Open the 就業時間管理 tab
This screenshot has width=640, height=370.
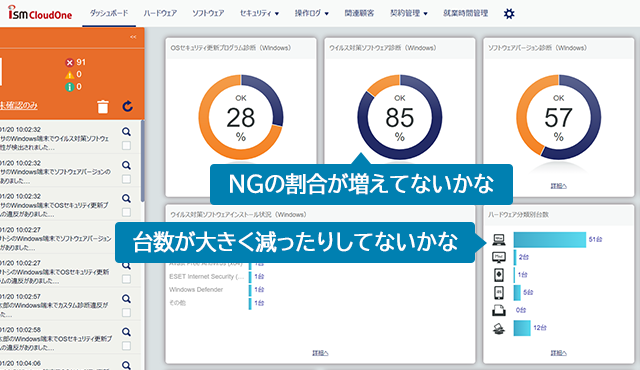[x=465, y=13]
